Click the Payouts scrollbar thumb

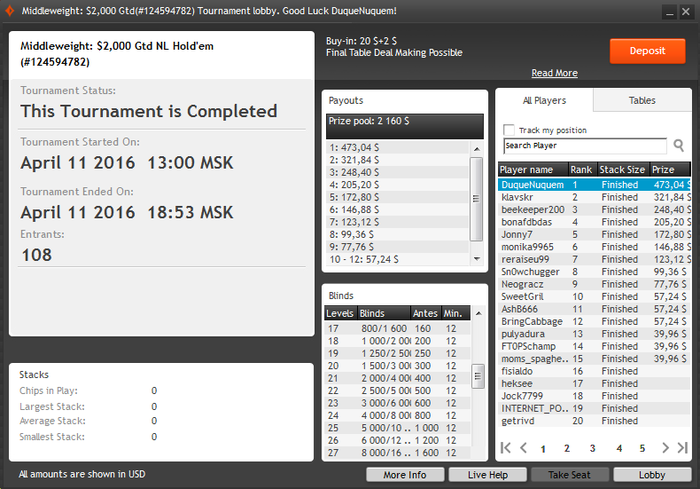[476, 199]
